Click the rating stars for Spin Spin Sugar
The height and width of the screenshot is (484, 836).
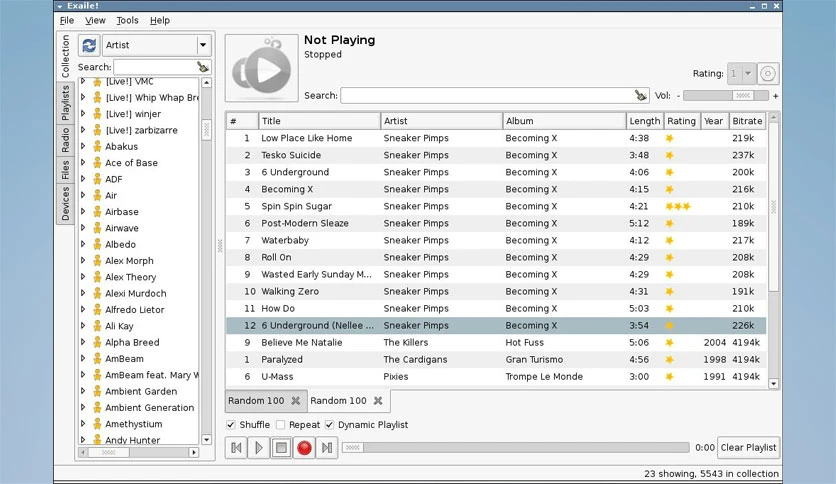(678, 206)
